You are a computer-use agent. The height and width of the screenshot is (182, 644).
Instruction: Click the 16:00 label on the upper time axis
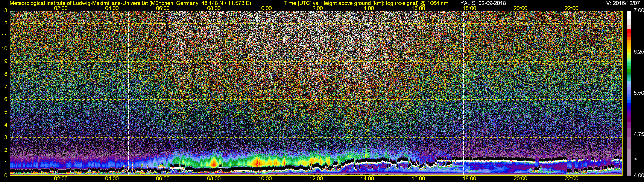[x=418, y=8]
